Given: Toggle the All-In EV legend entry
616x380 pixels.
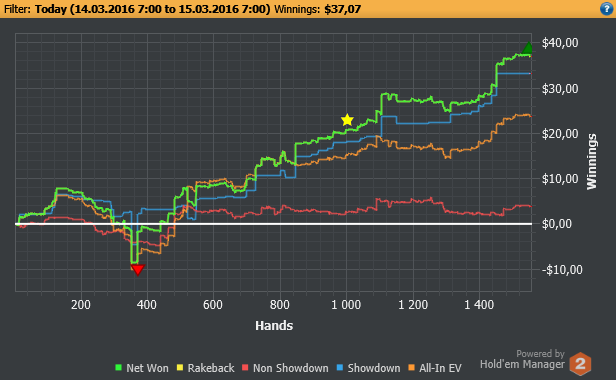Looking at the screenshot, I should pos(435,368).
